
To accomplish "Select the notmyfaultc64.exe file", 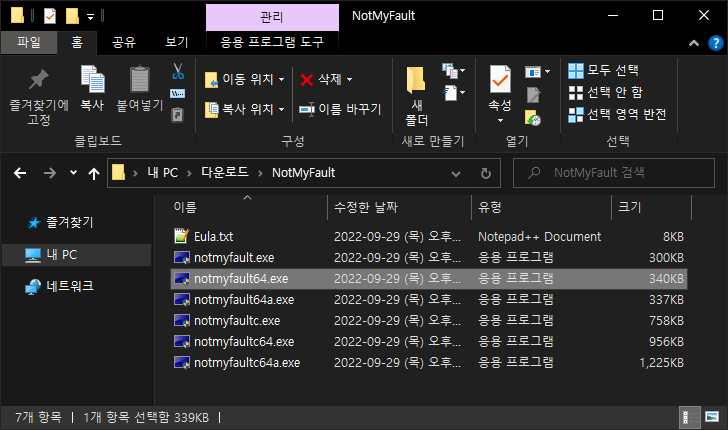I will pyautogui.click(x=429, y=341).
